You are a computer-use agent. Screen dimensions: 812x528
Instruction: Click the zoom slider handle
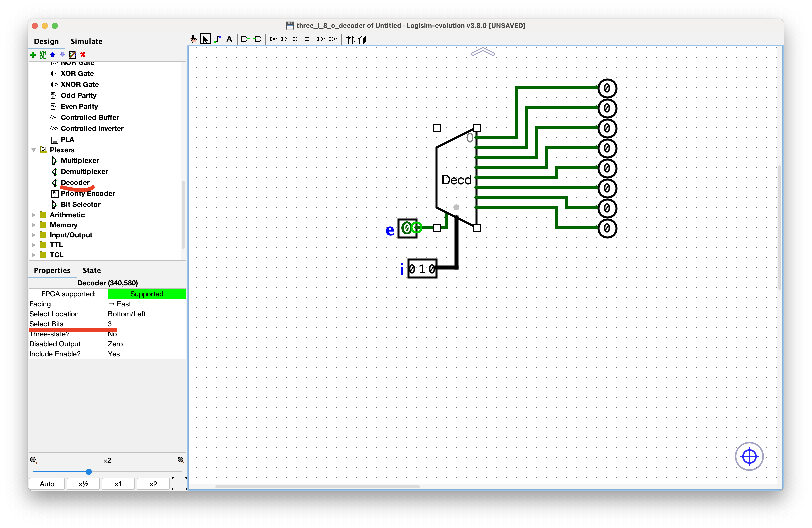pyautogui.click(x=89, y=472)
